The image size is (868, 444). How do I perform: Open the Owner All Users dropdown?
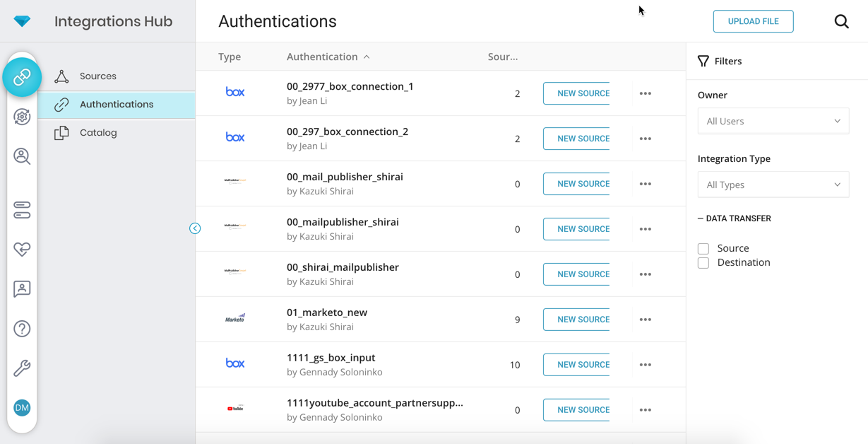point(773,121)
